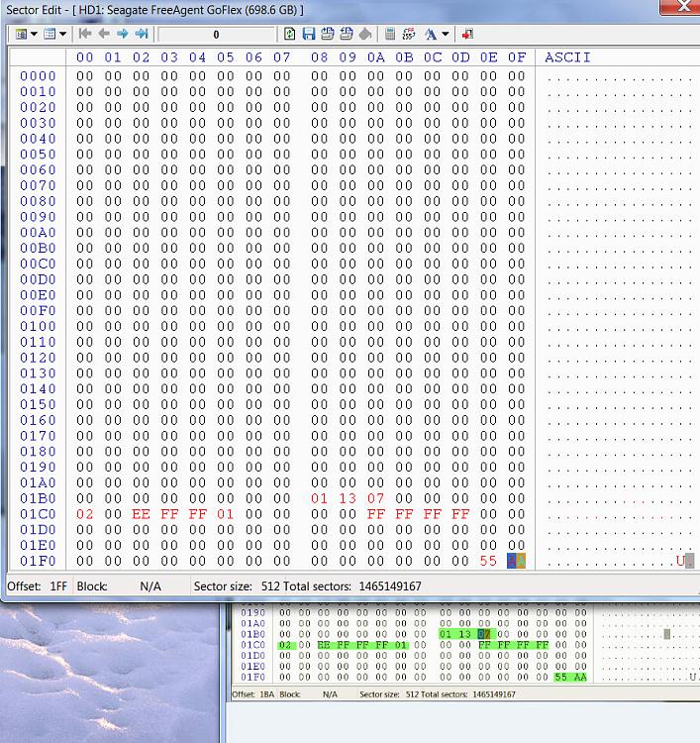
Task: Click column header 00
Action: click(x=85, y=57)
